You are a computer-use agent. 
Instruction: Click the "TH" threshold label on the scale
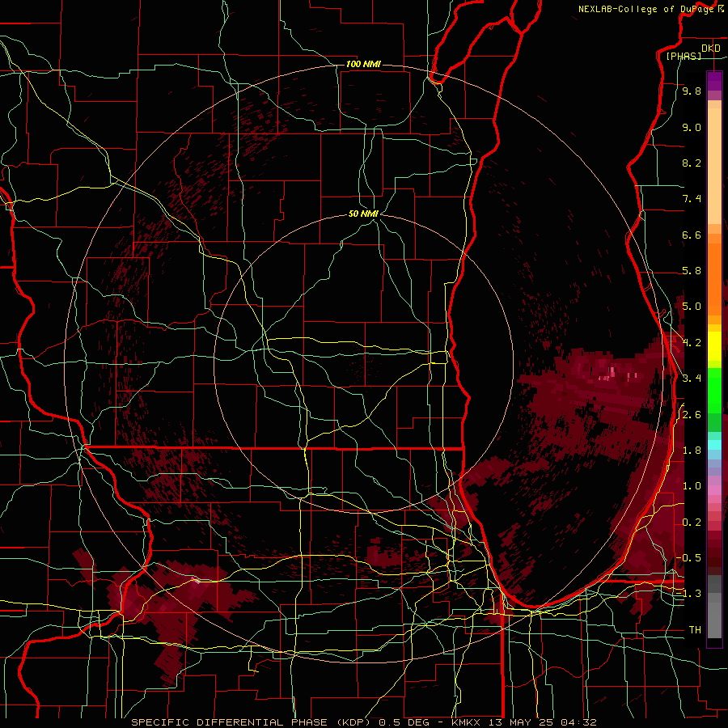pyautogui.click(x=695, y=630)
